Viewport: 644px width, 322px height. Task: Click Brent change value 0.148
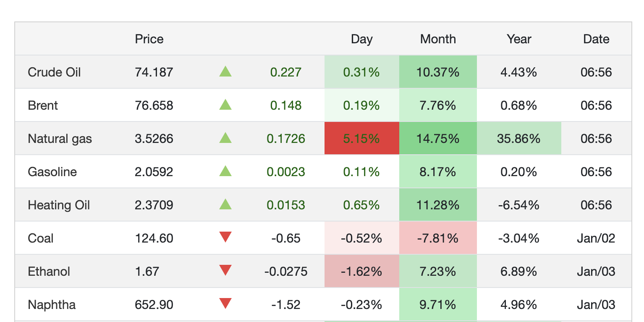[x=285, y=106]
